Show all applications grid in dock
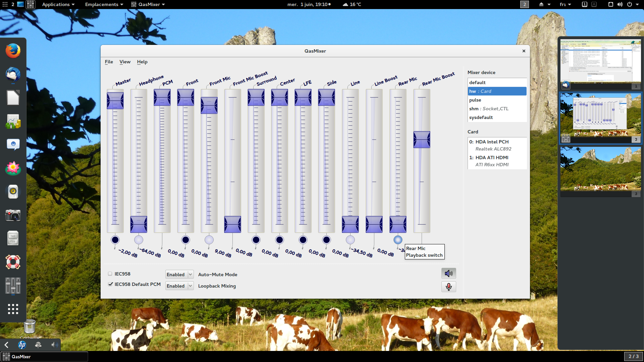644x362 pixels. pos(13,309)
